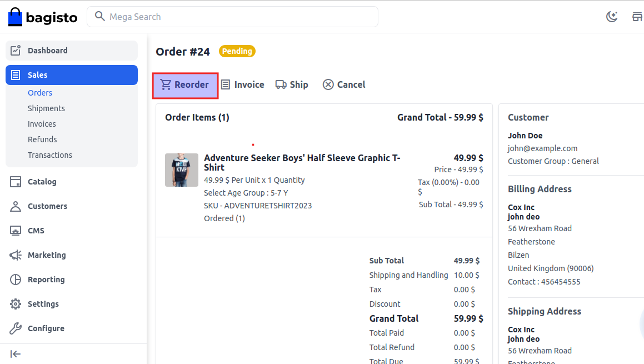Open the Customers section
The width and height of the screenshot is (644, 364).
pos(47,206)
